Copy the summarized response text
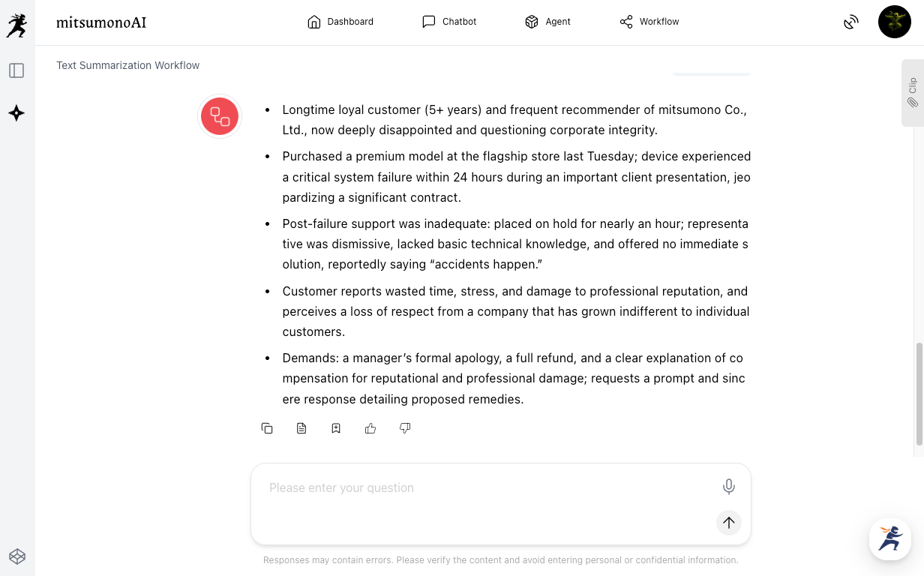Image resolution: width=924 pixels, height=576 pixels. coord(267,428)
